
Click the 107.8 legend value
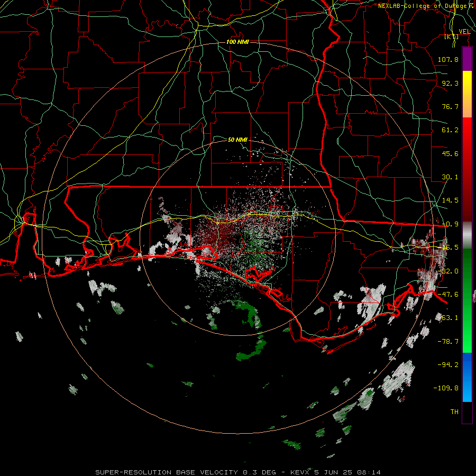[448, 59]
